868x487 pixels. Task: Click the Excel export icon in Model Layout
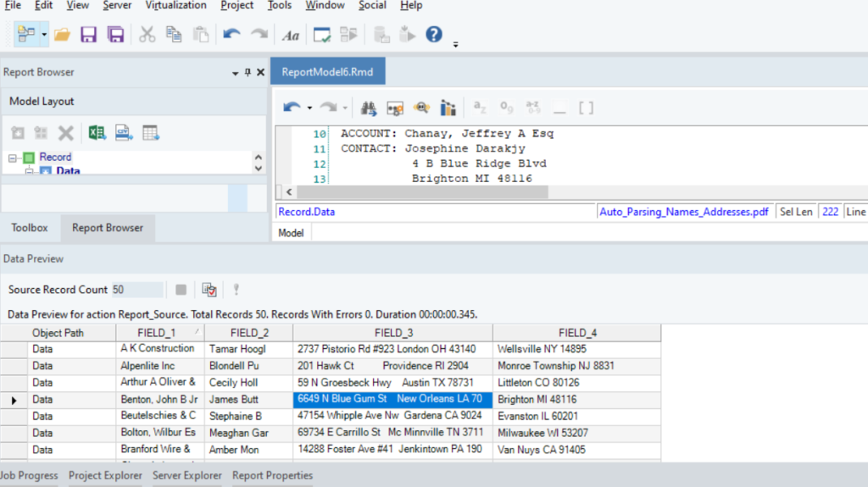point(97,133)
